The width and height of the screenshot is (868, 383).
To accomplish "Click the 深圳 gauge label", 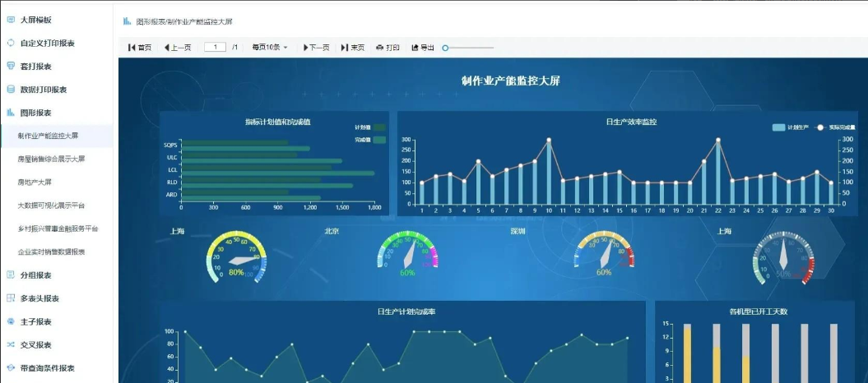I will 518,232.
